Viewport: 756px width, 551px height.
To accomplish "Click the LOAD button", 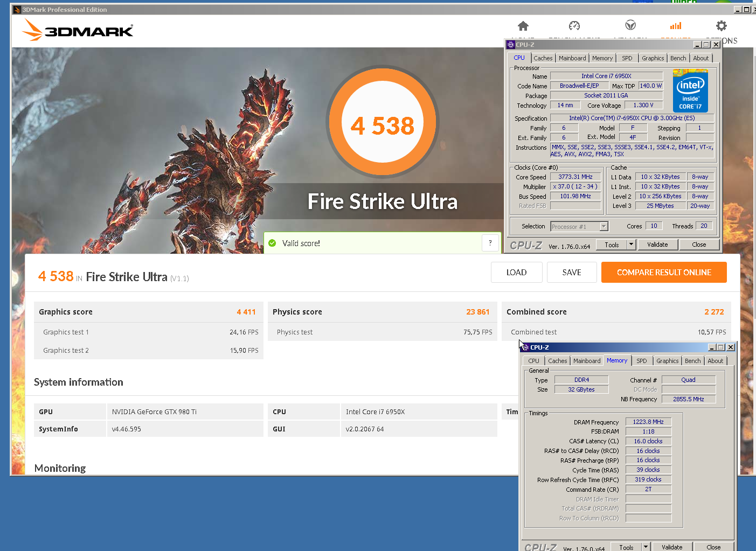I will tap(516, 272).
